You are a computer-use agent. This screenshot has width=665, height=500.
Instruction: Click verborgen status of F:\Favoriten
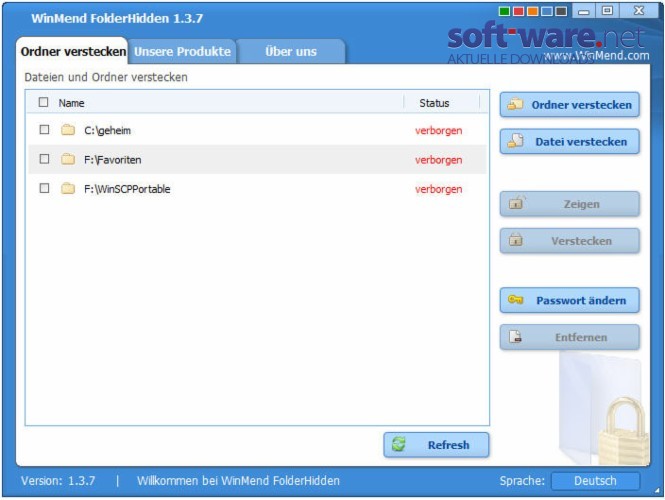coord(439,160)
